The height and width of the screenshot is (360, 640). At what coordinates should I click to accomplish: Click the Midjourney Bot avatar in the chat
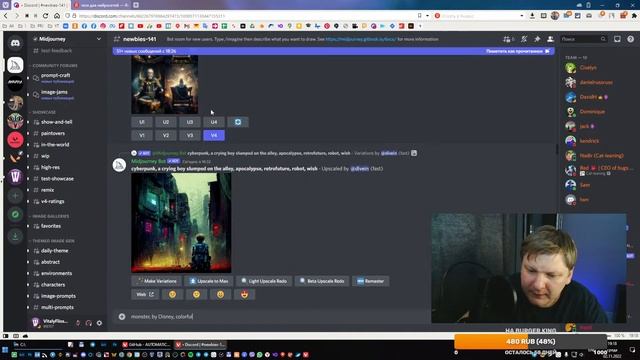tap(119, 165)
